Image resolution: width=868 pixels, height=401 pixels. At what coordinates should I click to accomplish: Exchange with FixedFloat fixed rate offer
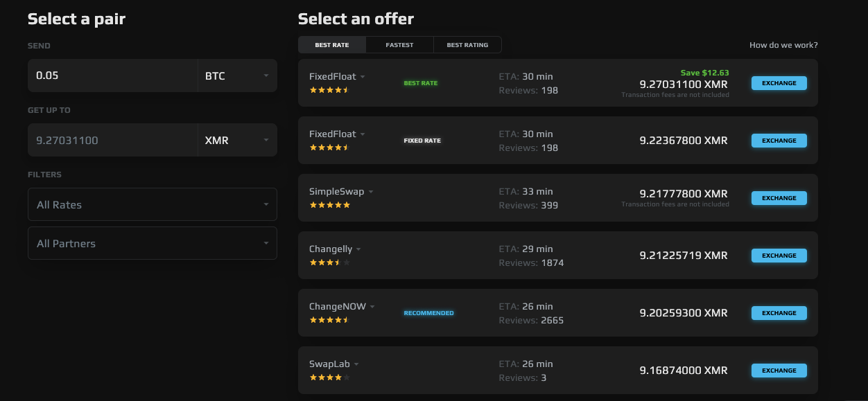(779, 141)
